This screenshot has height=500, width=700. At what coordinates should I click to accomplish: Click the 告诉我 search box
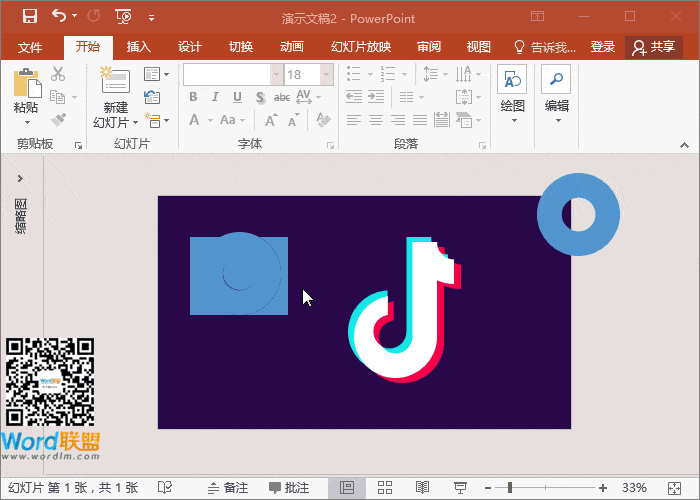[545, 47]
